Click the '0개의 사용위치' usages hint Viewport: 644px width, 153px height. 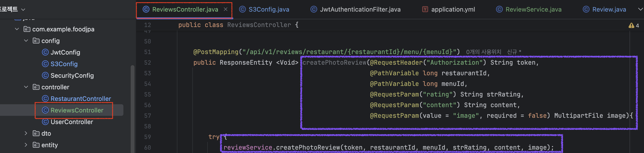[483, 52]
